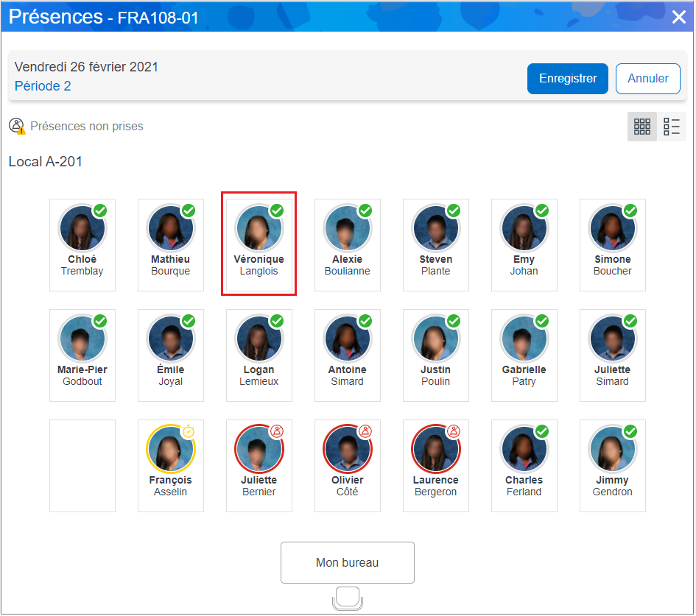Viewport: 696px width, 616px height.
Task: Click the 'Présences non prises' status icon
Action: pyautogui.click(x=17, y=127)
